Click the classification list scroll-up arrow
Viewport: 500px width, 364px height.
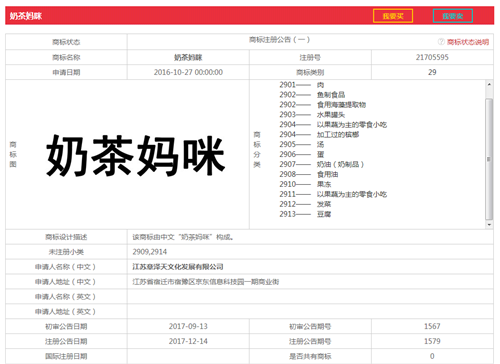pyautogui.click(x=489, y=84)
